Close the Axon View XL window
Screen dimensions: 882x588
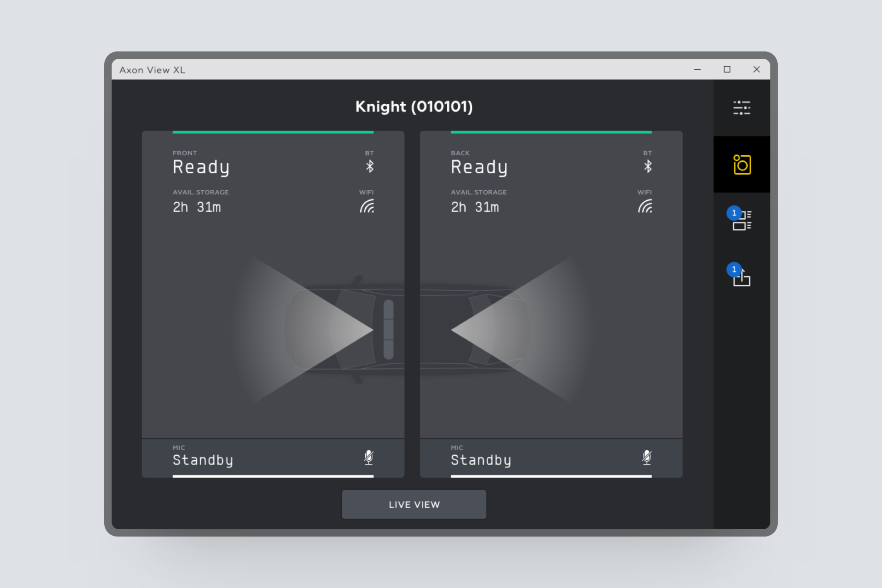757,69
